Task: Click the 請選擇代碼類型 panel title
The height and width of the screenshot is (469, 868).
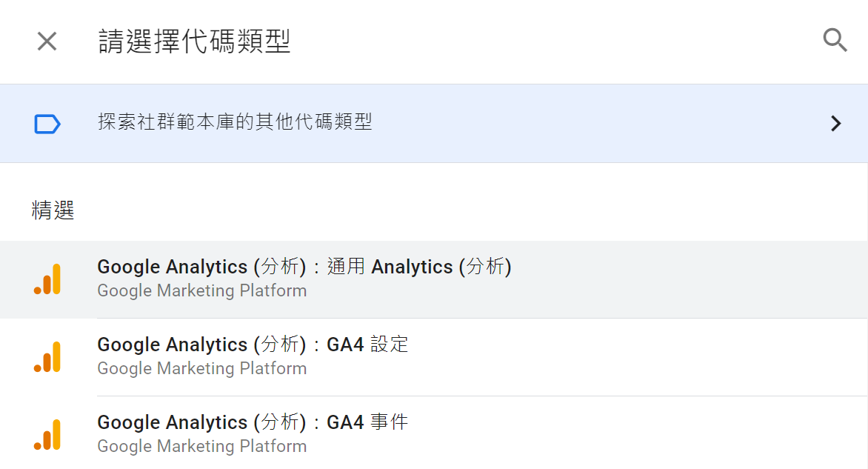Action: (194, 41)
